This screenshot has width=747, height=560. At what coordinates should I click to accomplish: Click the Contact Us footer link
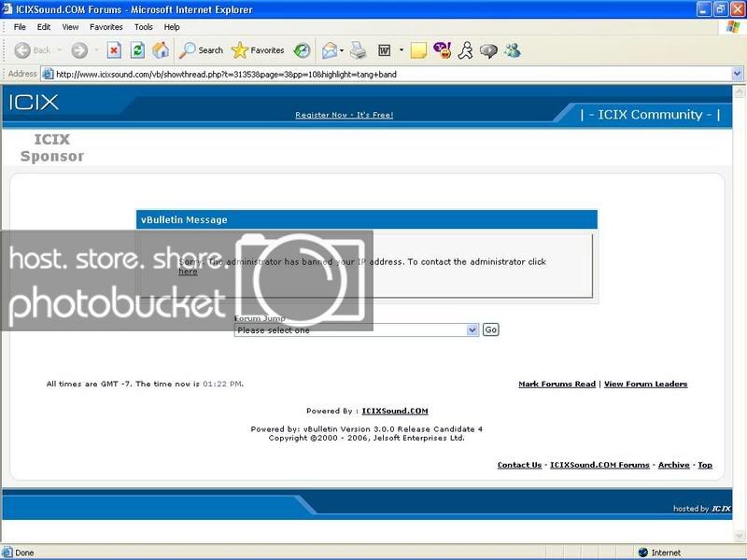(x=519, y=465)
